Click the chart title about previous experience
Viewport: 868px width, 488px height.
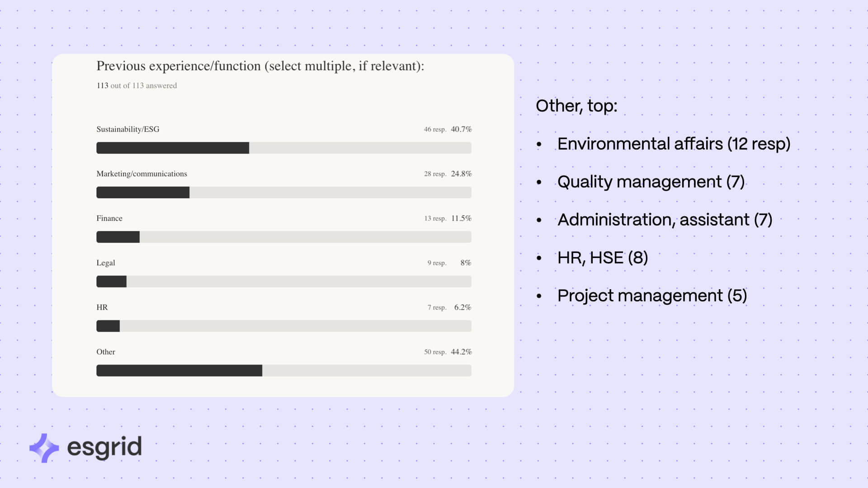[x=260, y=66]
